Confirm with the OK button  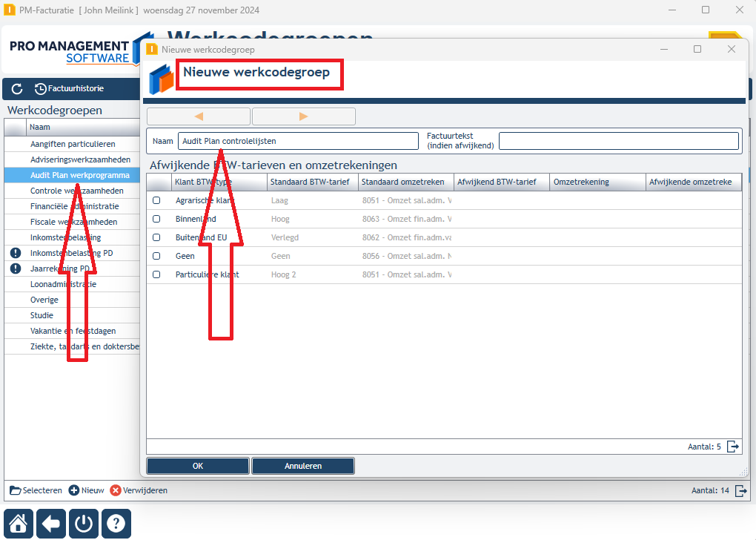coord(198,466)
